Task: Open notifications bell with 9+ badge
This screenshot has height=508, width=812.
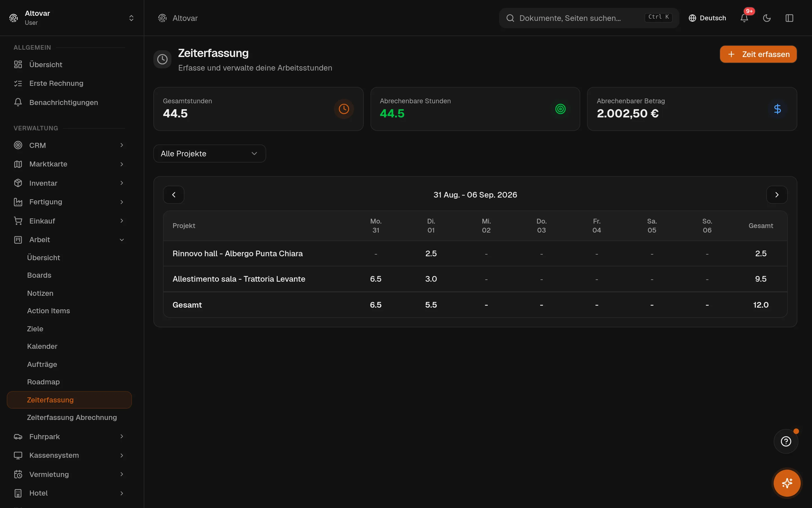Action: point(744,18)
